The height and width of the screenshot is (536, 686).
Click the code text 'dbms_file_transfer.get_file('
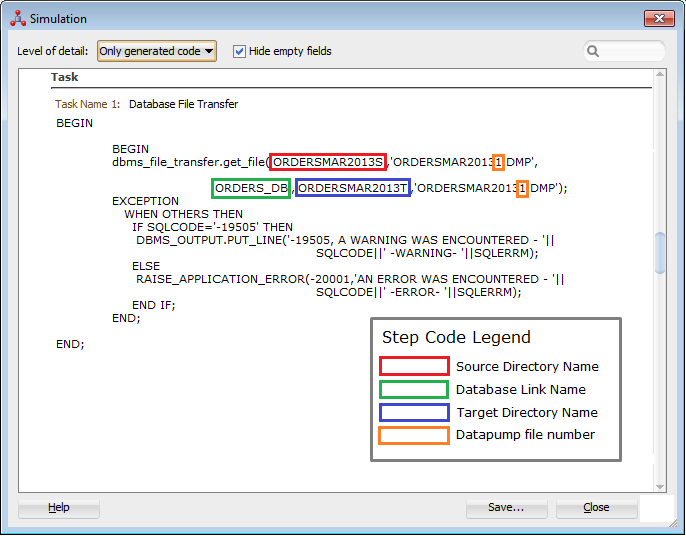point(189,162)
